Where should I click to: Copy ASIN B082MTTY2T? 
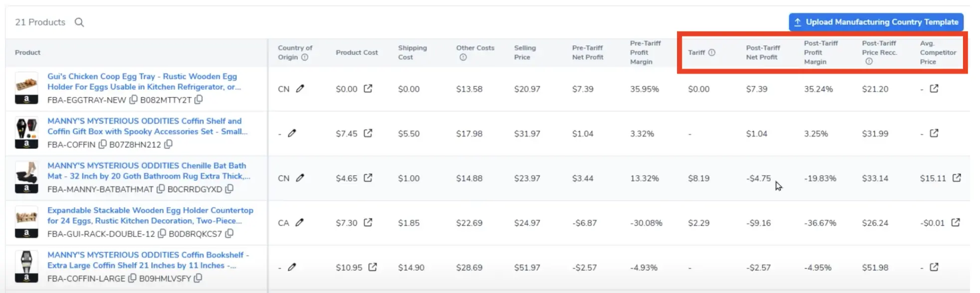tap(199, 100)
